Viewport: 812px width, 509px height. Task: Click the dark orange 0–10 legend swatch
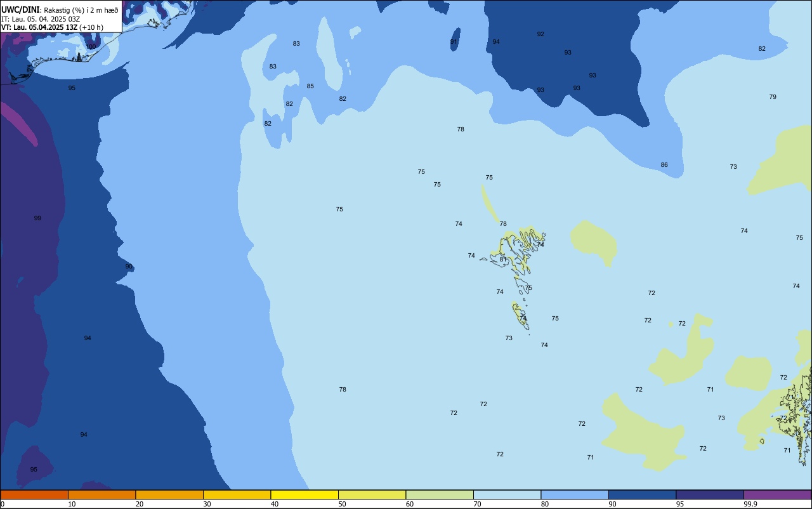pyautogui.click(x=34, y=494)
